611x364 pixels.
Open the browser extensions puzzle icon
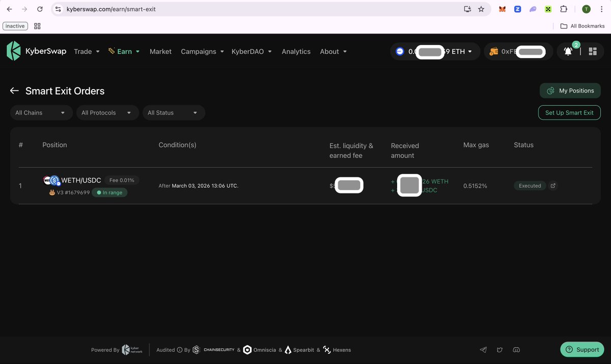pyautogui.click(x=564, y=9)
